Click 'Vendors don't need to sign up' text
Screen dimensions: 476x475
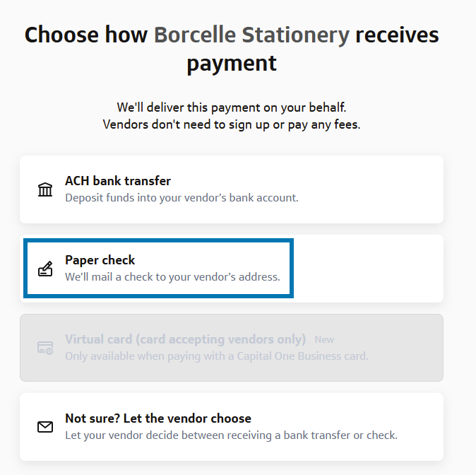tap(232, 124)
